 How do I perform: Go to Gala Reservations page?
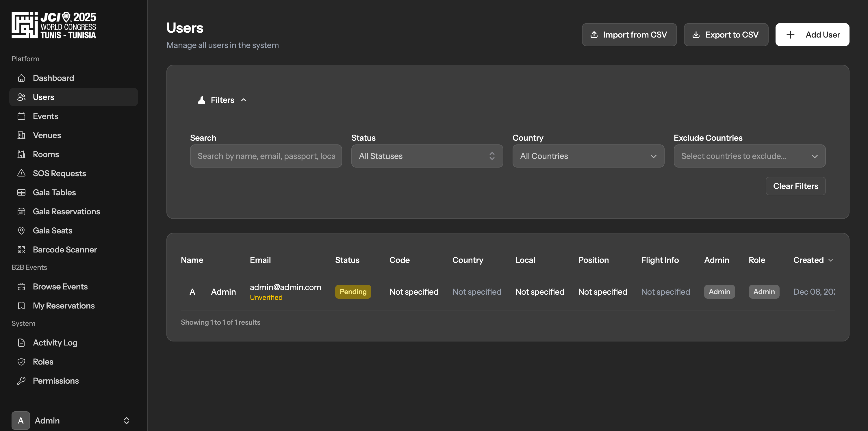point(73,212)
